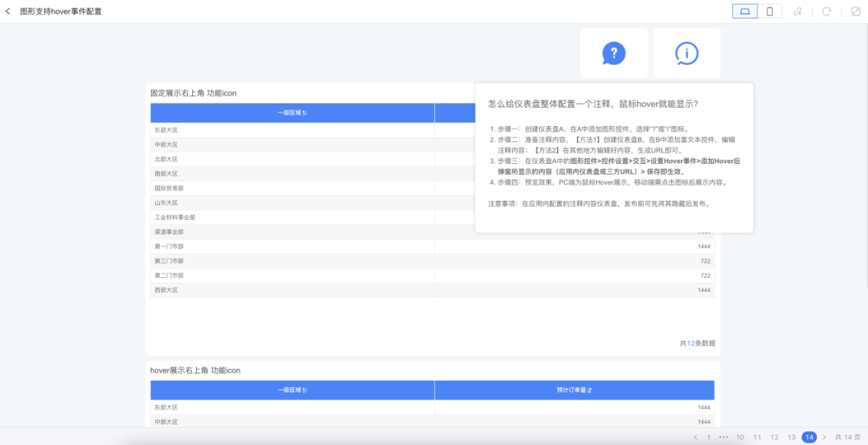Click page title 图形支持hover事件配置
The image size is (868, 445).
click(x=61, y=11)
